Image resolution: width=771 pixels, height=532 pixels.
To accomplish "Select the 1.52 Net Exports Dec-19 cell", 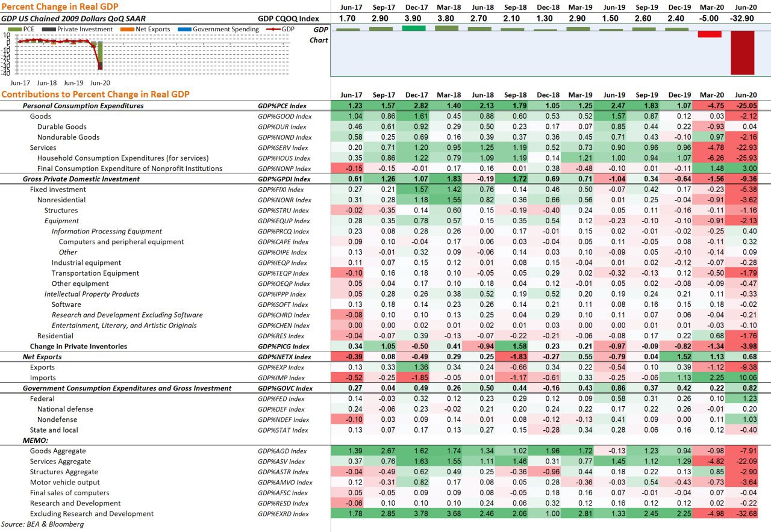I will (677, 357).
